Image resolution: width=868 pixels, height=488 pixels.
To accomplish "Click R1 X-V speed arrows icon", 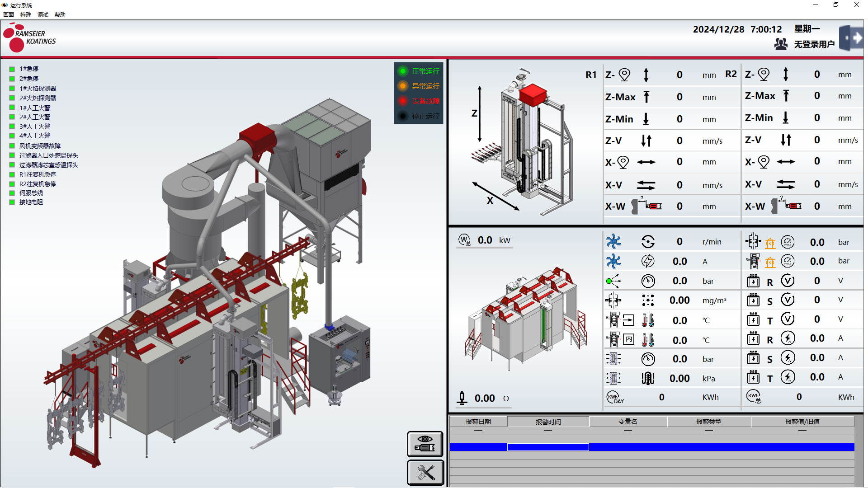I will point(646,185).
